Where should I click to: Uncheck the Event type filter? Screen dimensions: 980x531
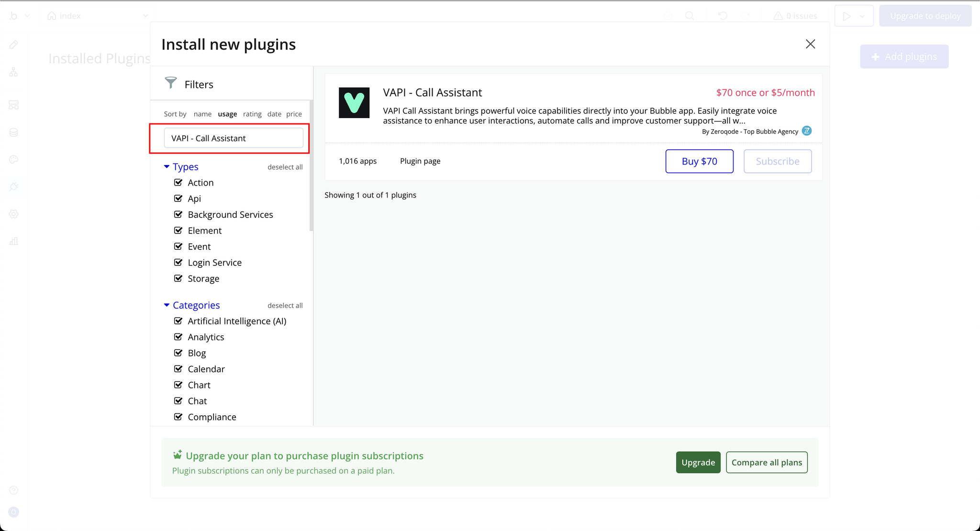[x=178, y=246]
